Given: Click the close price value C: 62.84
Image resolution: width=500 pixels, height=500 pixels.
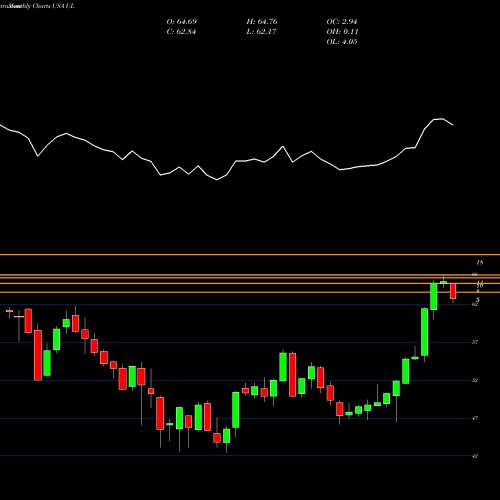Looking at the screenshot, I should tap(181, 32).
